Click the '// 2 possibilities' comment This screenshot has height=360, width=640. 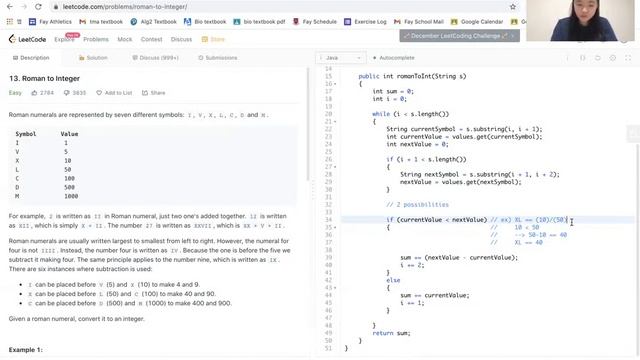click(417, 204)
